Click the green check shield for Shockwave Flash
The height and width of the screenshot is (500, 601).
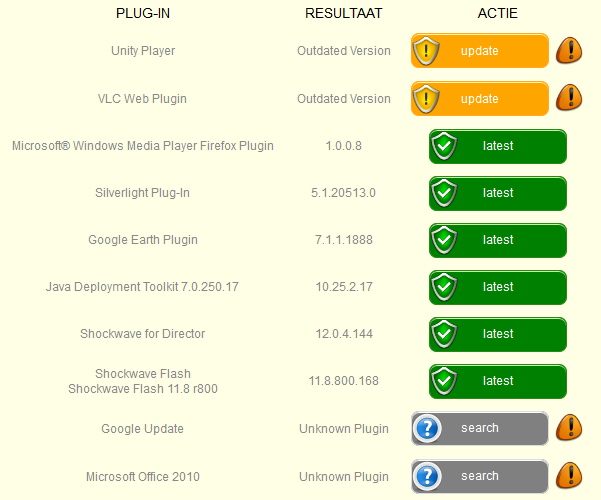click(x=444, y=381)
